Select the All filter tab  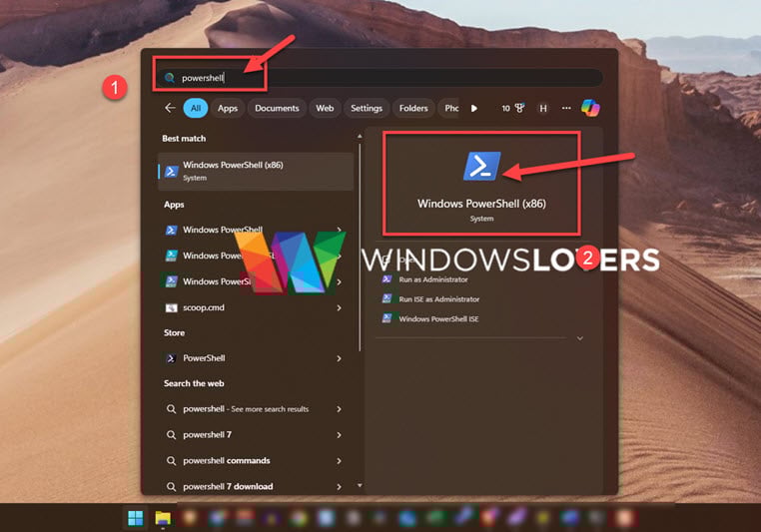(x=196, y=108)
